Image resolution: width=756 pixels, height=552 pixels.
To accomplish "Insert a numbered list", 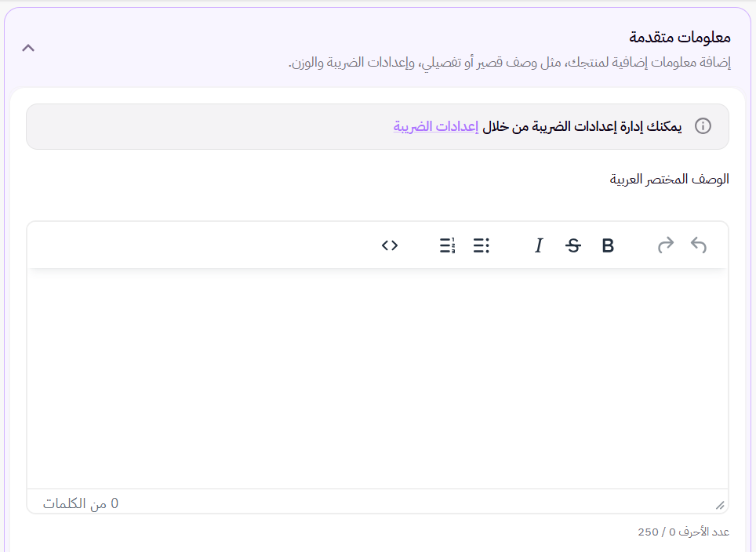I will click(x=448, y=245).
